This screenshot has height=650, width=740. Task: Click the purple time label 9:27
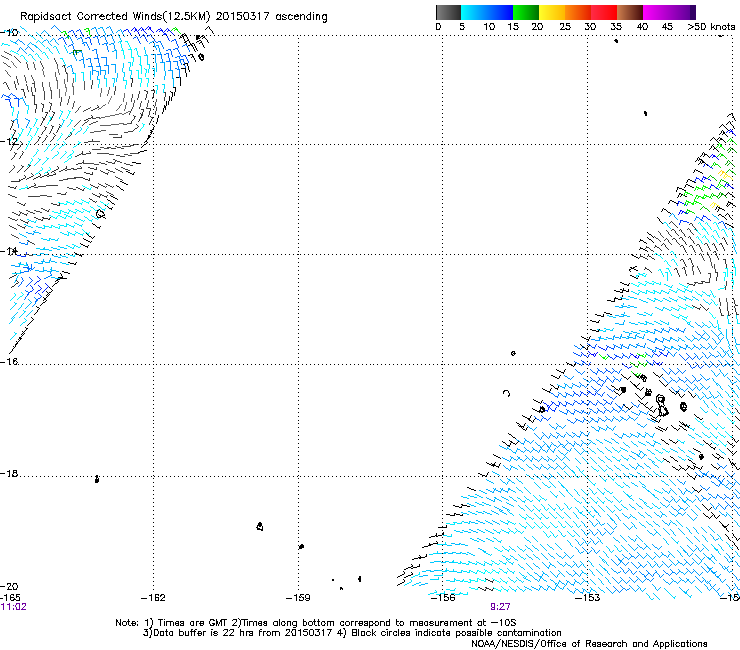[x=500, y=607]
